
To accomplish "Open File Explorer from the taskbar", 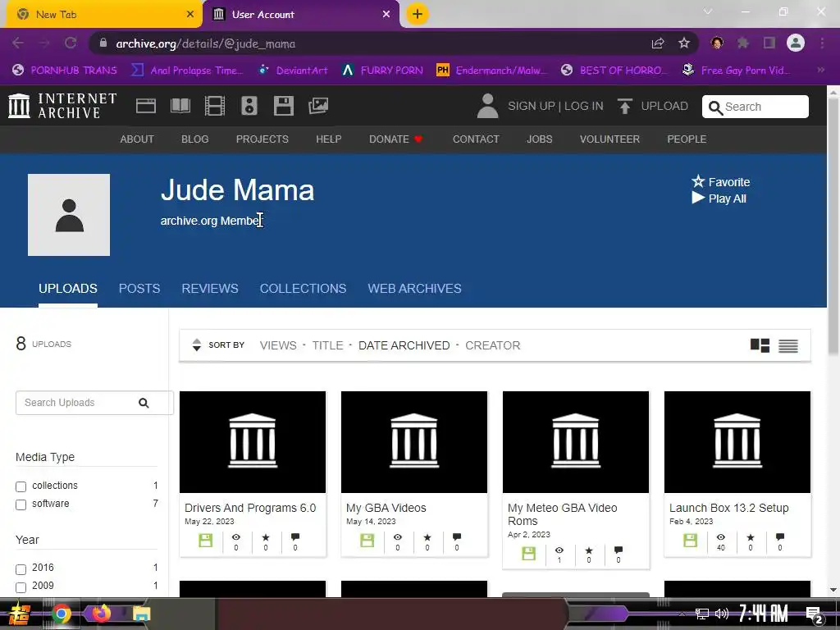I will [x=141, y=614].
